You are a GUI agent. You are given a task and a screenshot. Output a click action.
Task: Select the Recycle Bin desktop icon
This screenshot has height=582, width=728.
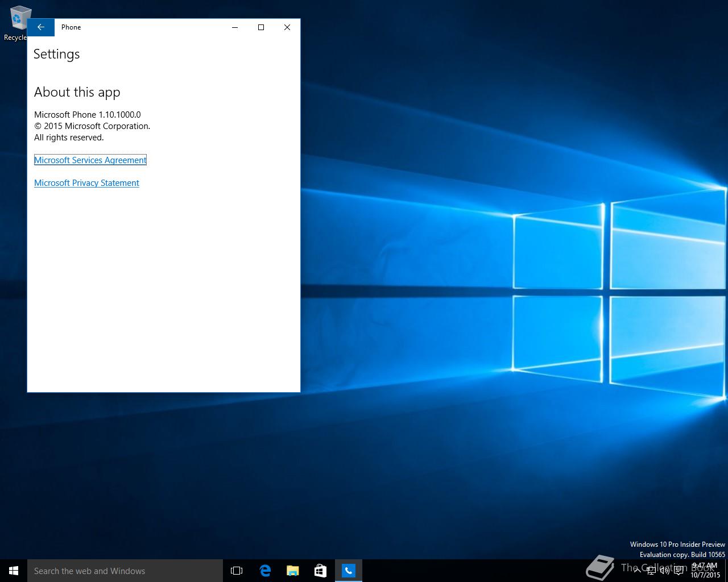[x=17, y=24]
